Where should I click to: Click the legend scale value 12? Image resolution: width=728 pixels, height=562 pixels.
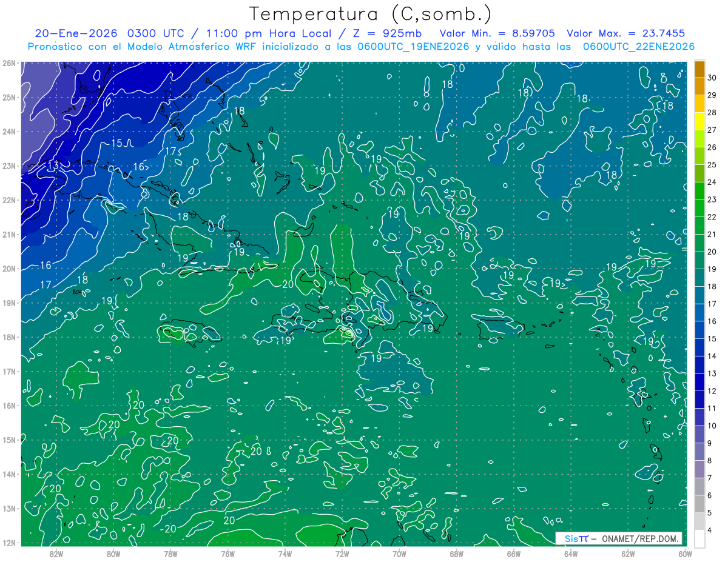[x=712, y=391]
